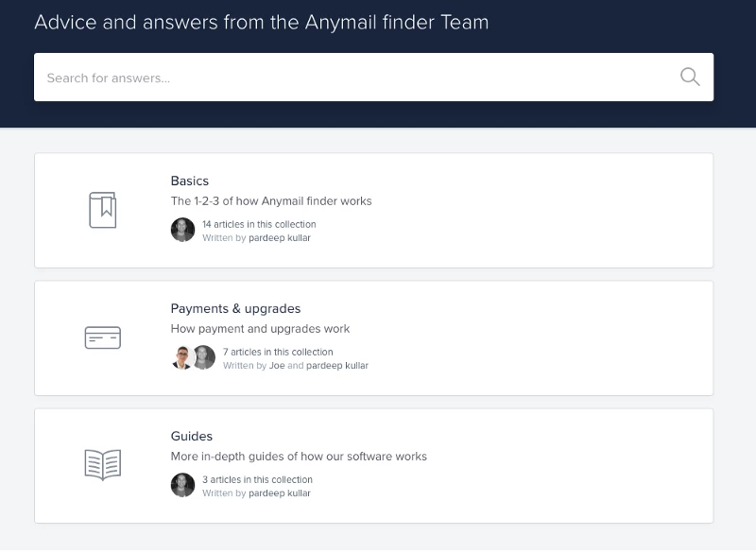Open the Basics collection title
Viewport: 756px width, 553px height.
click(x=190, y=181)
